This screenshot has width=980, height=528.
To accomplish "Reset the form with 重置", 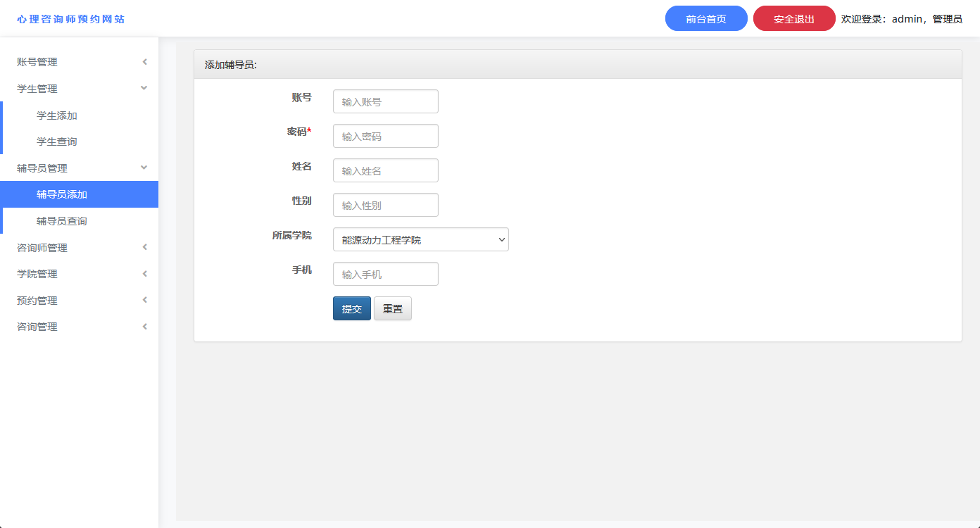I will click(393, 308).
